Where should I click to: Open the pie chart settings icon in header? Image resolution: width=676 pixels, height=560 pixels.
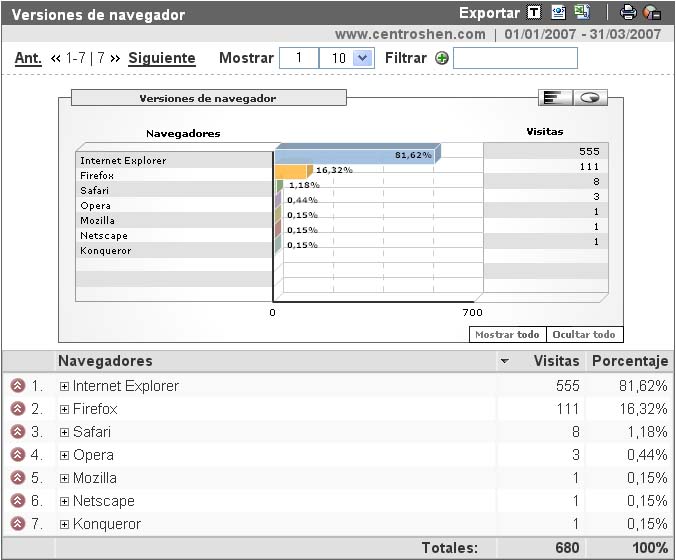coord(652,13)
